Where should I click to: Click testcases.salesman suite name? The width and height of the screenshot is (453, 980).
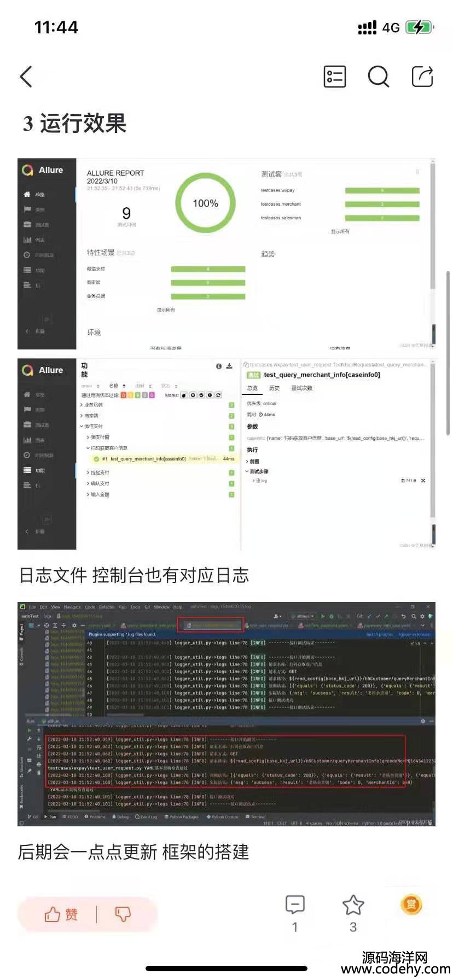coord(281,218)
